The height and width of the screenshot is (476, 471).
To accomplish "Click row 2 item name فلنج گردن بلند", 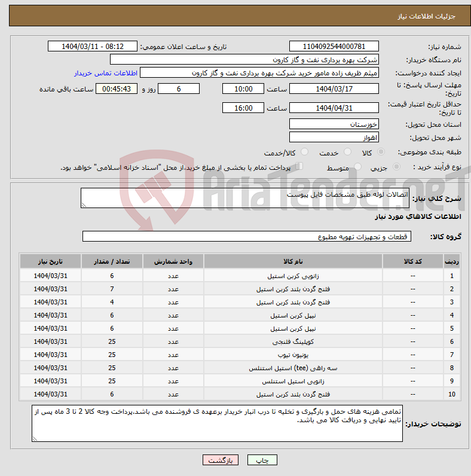I will (x=293, y=289).
